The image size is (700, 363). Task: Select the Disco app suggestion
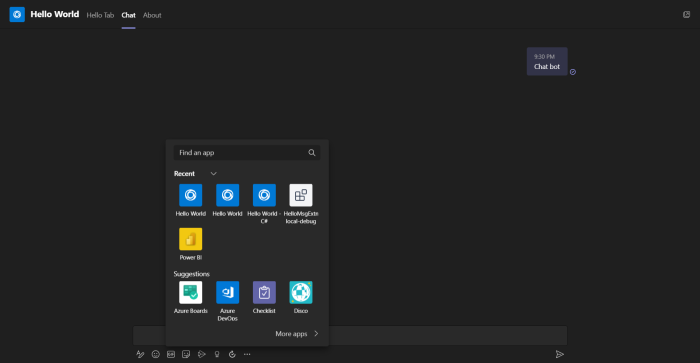(301, 297)
